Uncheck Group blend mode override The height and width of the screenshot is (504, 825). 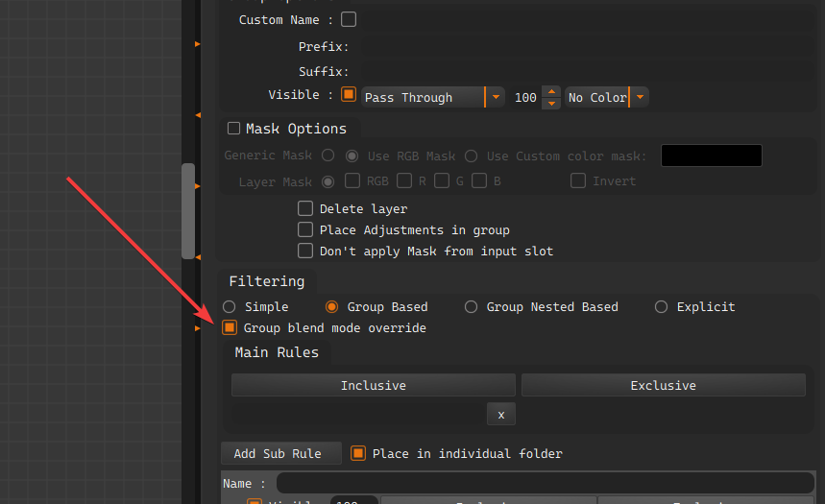tap(230, 328)
